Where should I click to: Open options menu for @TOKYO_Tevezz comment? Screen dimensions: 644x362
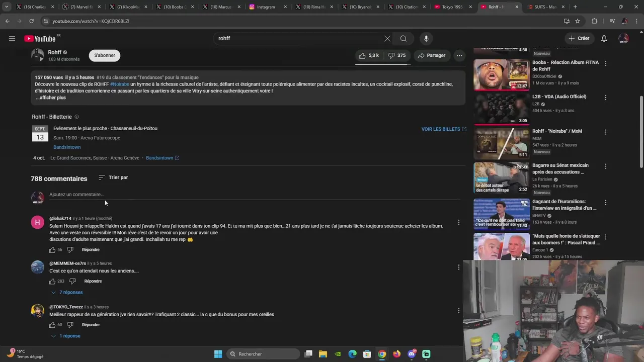tap(458, 311)
